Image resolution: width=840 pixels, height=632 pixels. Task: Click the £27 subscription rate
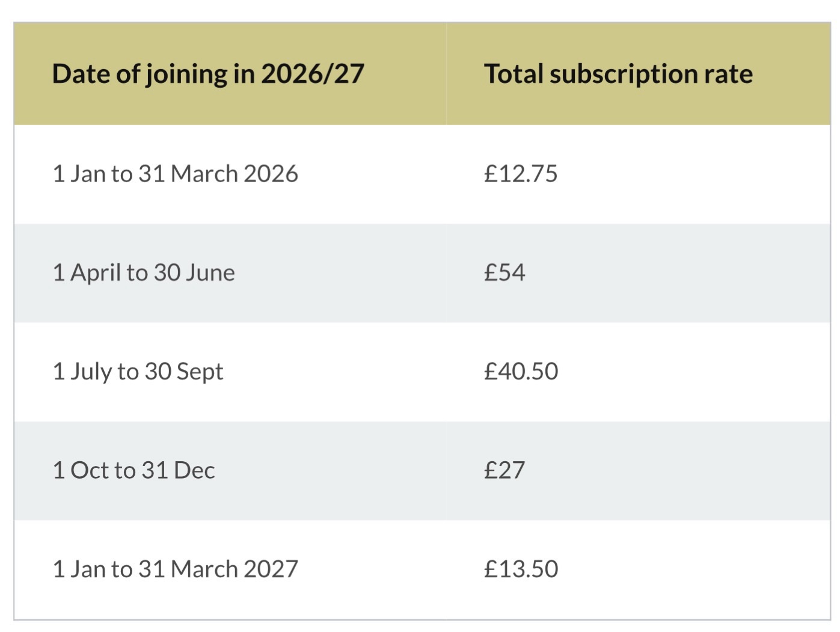(x=504, y=470)
